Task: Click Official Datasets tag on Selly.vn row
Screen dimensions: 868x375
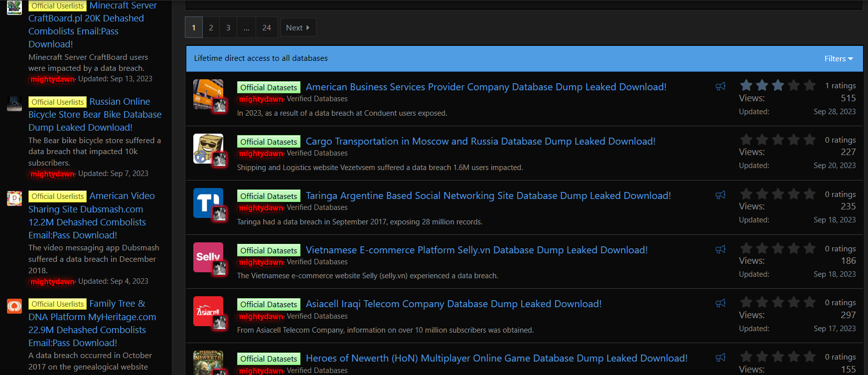Action: point(269,250)
